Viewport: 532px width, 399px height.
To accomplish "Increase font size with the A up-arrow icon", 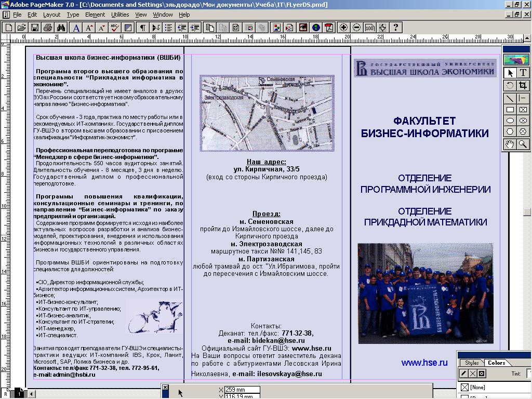I will [x=89, y=28].
